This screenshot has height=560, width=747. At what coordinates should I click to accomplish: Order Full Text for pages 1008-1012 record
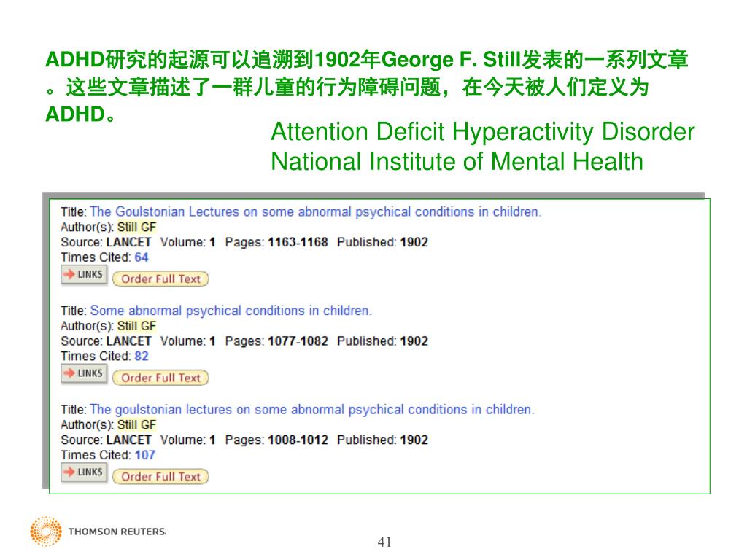(x=160, y=477)
